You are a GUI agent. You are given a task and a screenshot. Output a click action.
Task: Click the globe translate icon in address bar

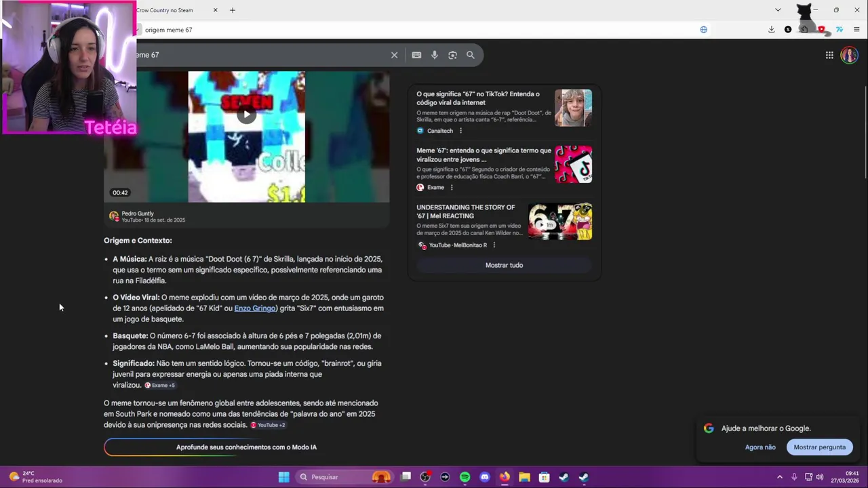tap(703, 30)
